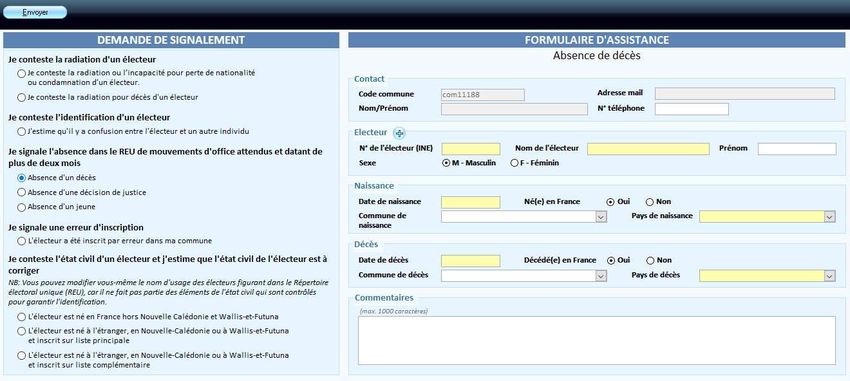Select né à l'étranger liste principale option

(21, 331)
